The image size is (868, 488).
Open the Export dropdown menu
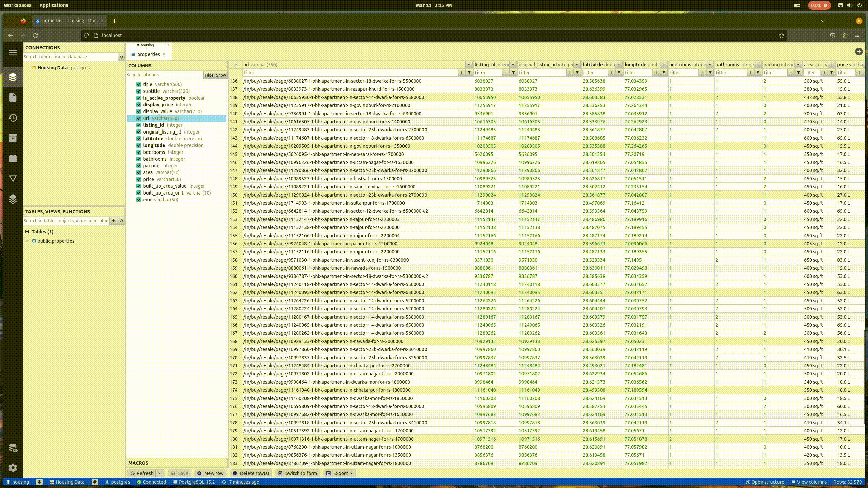pos(340,473)
